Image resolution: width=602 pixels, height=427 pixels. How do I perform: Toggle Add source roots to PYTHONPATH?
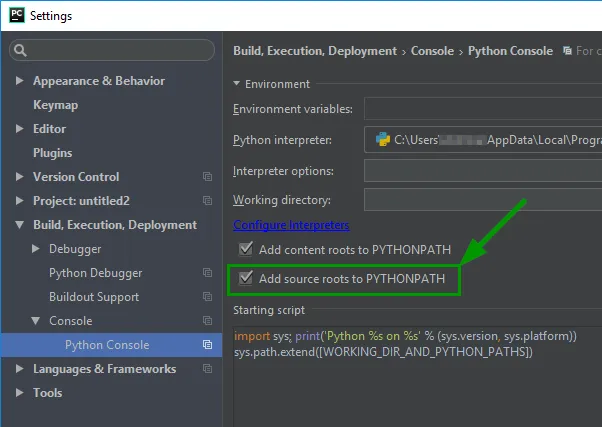[246, 279]
